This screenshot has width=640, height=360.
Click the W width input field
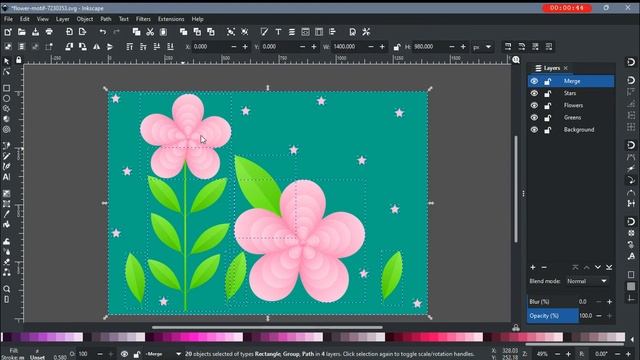point(348,47)
